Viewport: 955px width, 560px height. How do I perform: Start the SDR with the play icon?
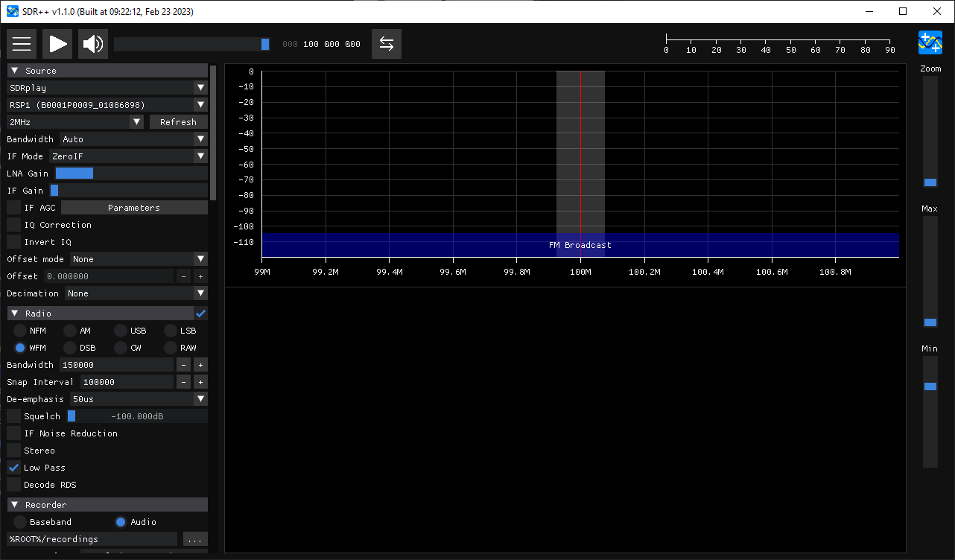coord(57,43)
